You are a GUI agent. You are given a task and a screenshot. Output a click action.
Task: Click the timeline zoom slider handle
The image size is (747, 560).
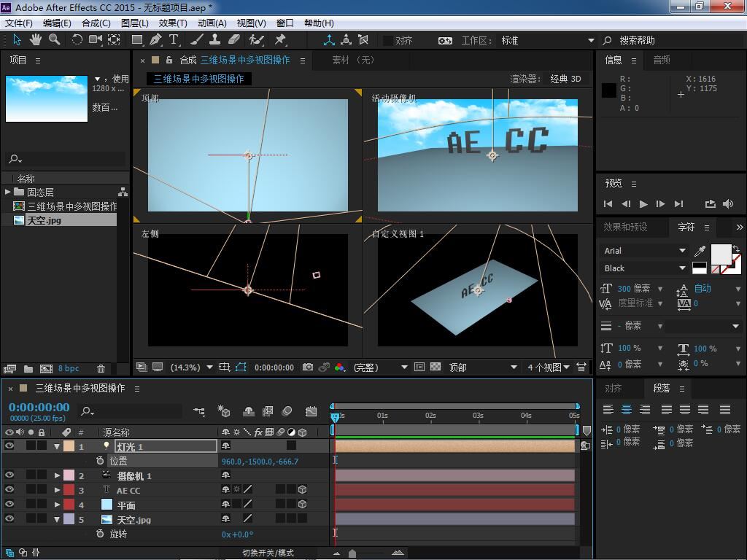[352, 553]
